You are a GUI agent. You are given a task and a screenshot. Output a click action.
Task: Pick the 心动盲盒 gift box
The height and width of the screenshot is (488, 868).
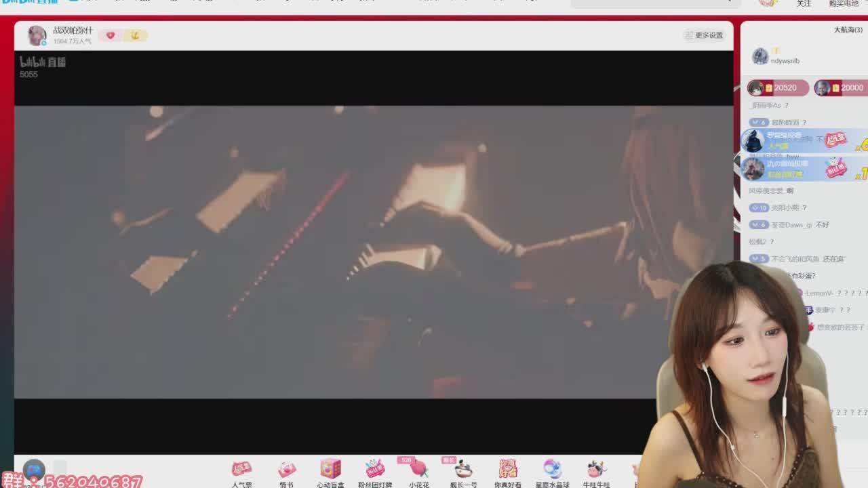tap(330, 469)
